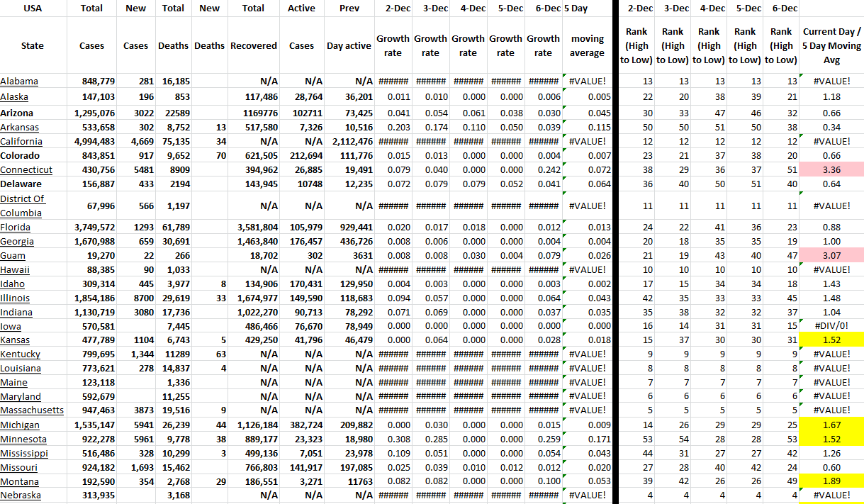This screenshot has height=504, width=864.
Task: Select Iowa's #DIV/0! error cell
Action: [832, 327]
